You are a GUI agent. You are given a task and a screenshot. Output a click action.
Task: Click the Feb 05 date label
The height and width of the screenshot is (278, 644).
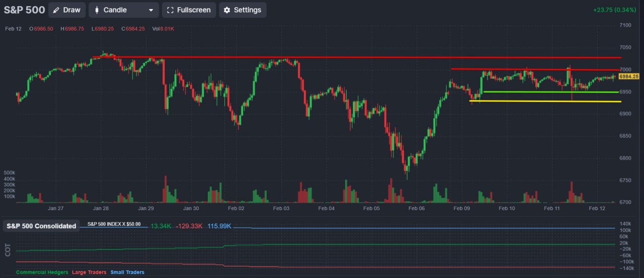371,208
